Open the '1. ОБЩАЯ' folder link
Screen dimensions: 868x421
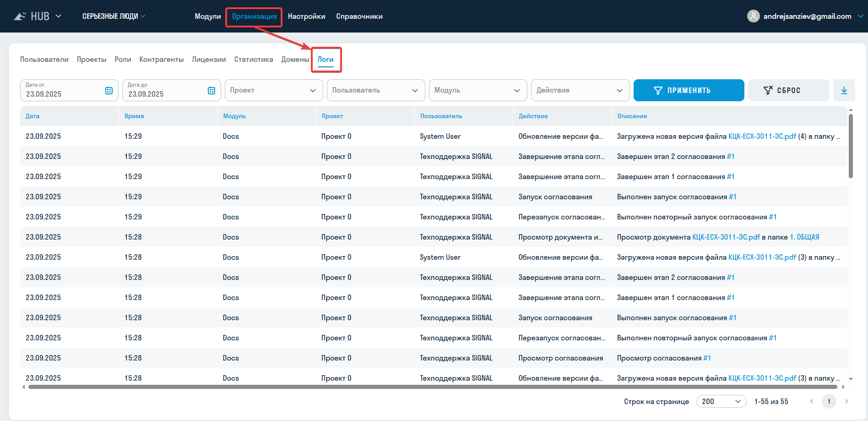[804, 237]
